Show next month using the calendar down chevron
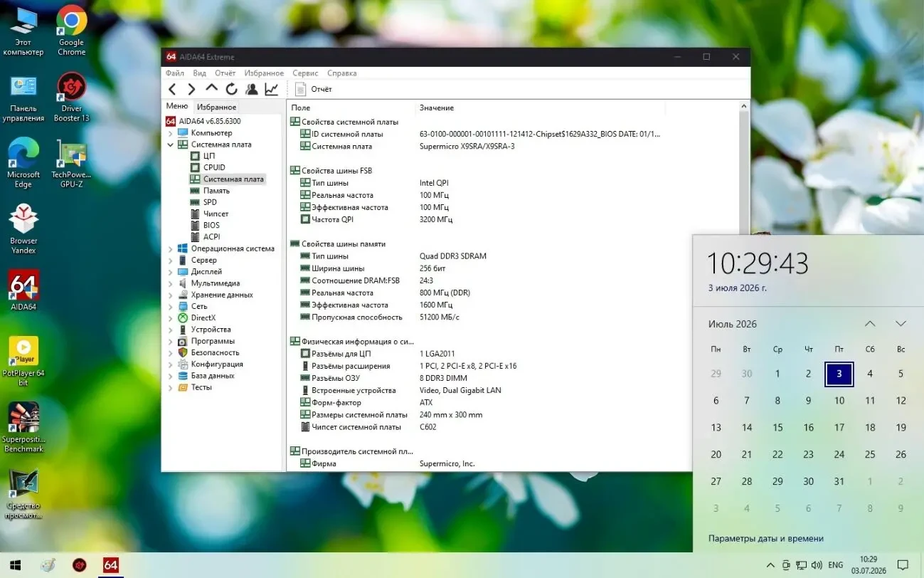This screenshot has height=578, width=924. point(901,324)
